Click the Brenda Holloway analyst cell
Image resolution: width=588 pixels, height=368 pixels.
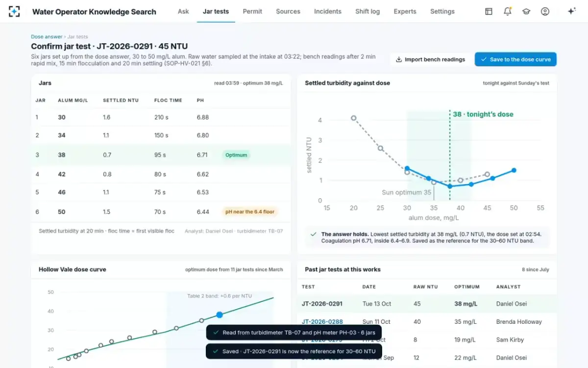tap(519, 322)
